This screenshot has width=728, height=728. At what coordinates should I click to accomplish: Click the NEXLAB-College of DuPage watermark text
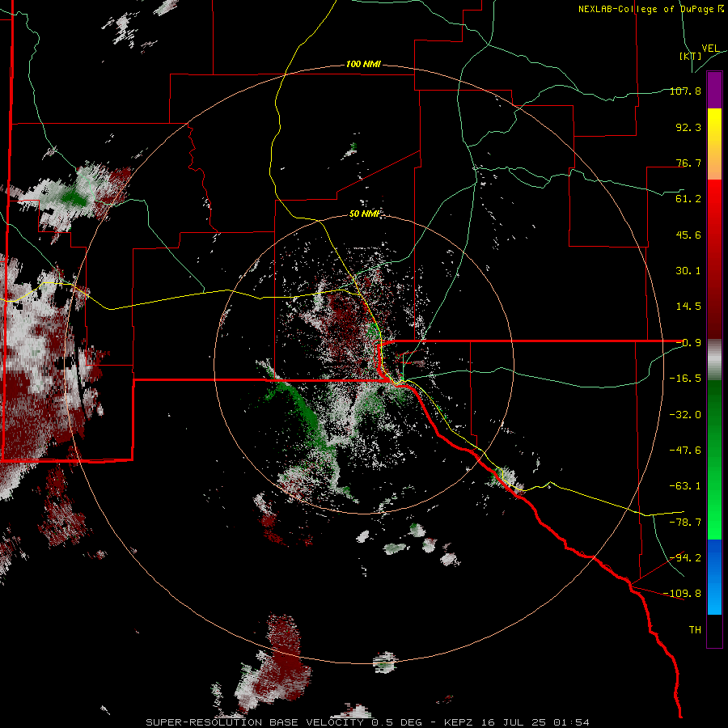(650, 9)
